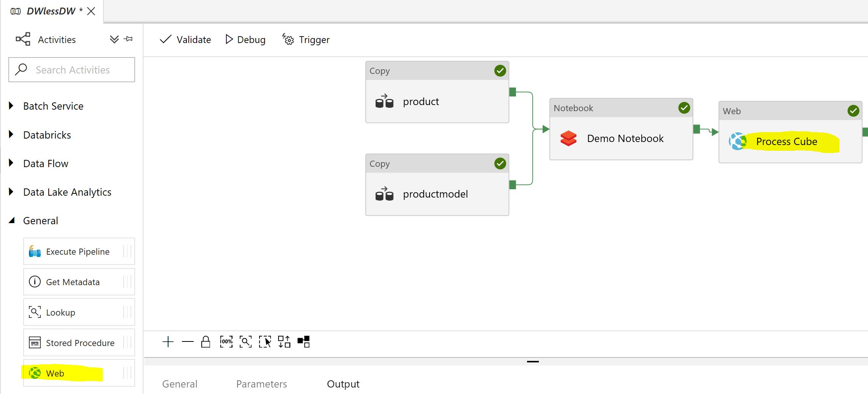Click the Demo Notebook output connector
868x394 pixels.
click(697, 129)
